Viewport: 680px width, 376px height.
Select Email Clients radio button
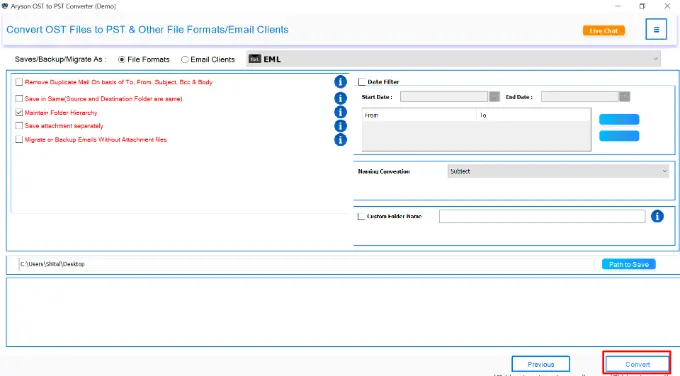pos(185,59)
